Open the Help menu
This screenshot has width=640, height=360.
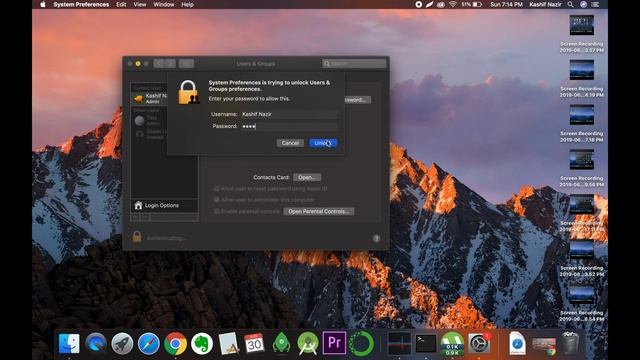coord(187,4)
